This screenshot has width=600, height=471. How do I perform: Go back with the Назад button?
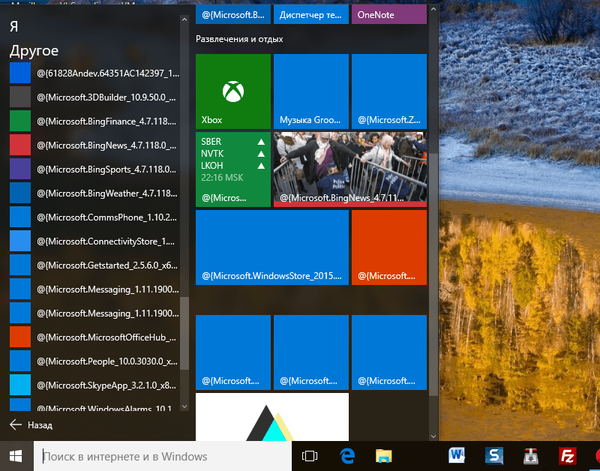31,425
